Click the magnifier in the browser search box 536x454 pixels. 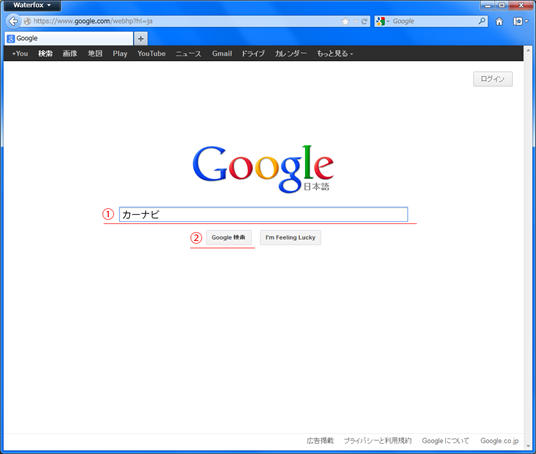482,21
